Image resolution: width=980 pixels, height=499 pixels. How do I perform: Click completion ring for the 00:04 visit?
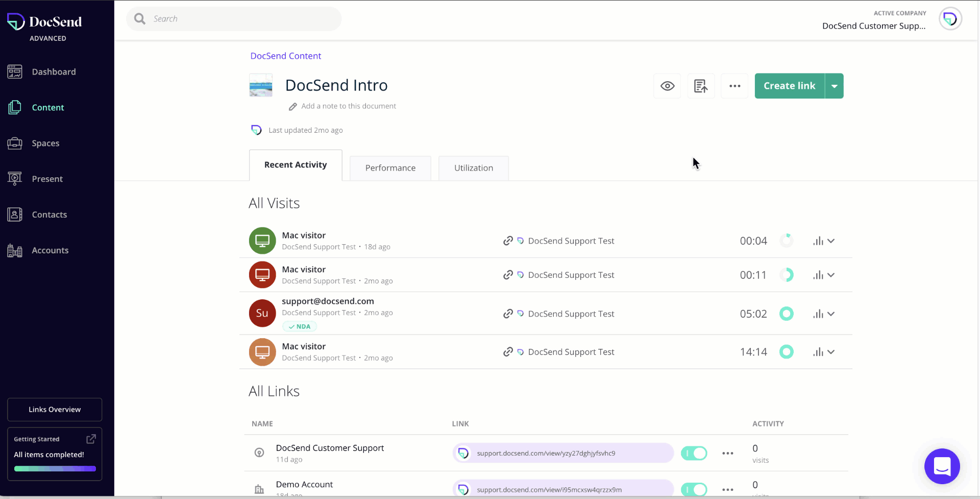pos(787,241)
